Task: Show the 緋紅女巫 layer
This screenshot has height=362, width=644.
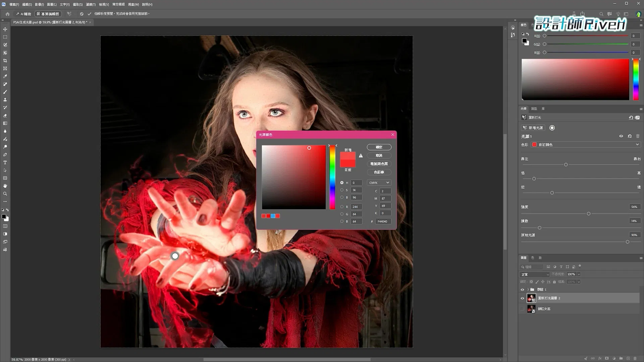Action: [x=522, y=309]
